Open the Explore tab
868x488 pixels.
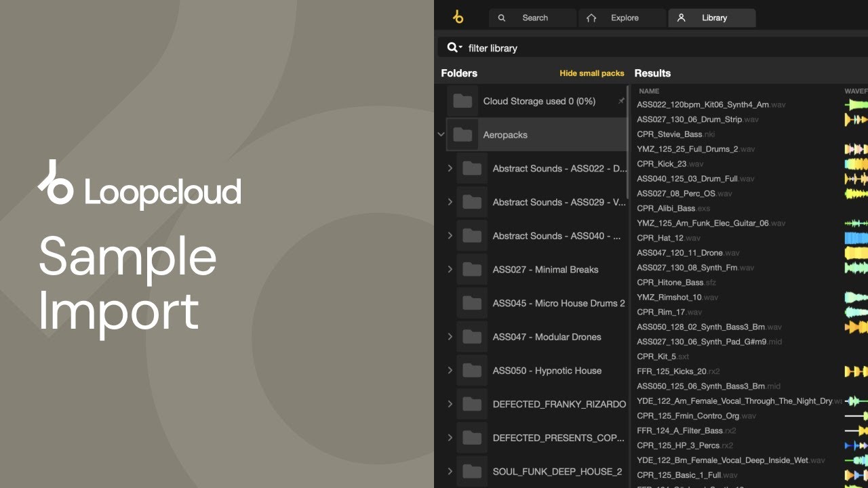pos(622,18)
